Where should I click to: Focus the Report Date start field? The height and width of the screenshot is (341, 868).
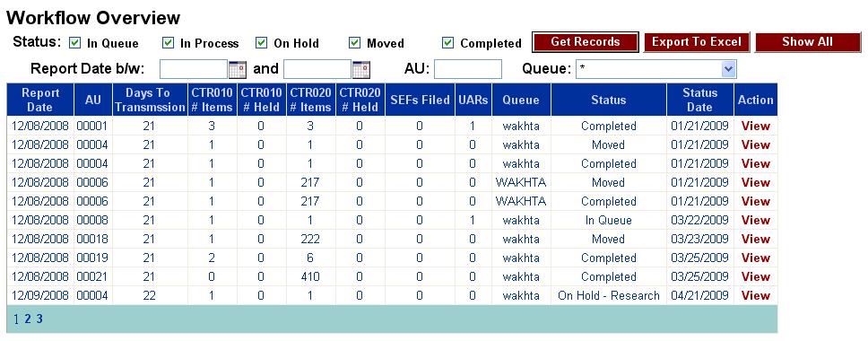pyautogui.click(x=194, y=70)
